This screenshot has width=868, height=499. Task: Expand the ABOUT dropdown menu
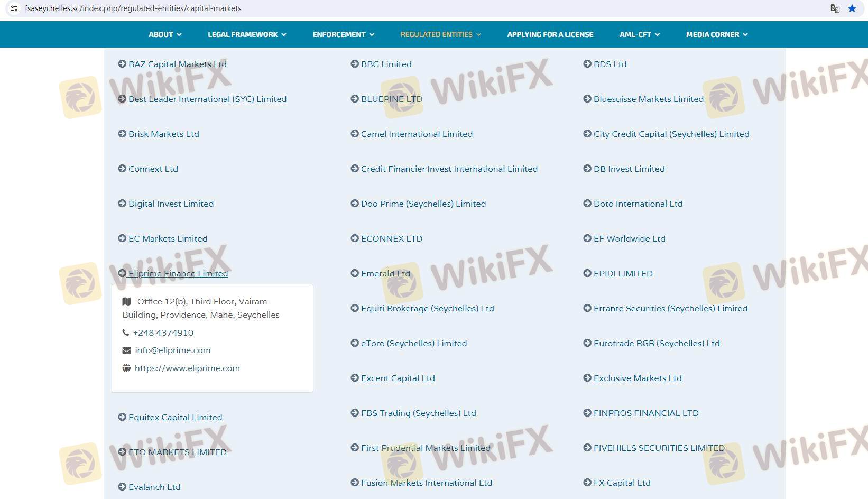pyautogui.click(x=165, y=34)
